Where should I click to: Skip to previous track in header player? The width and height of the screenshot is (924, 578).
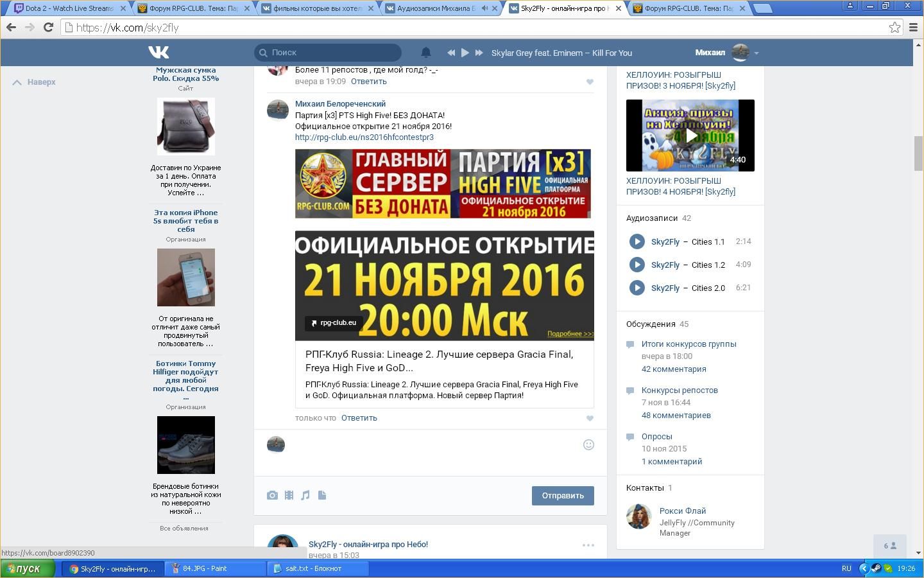pos(451,53)
